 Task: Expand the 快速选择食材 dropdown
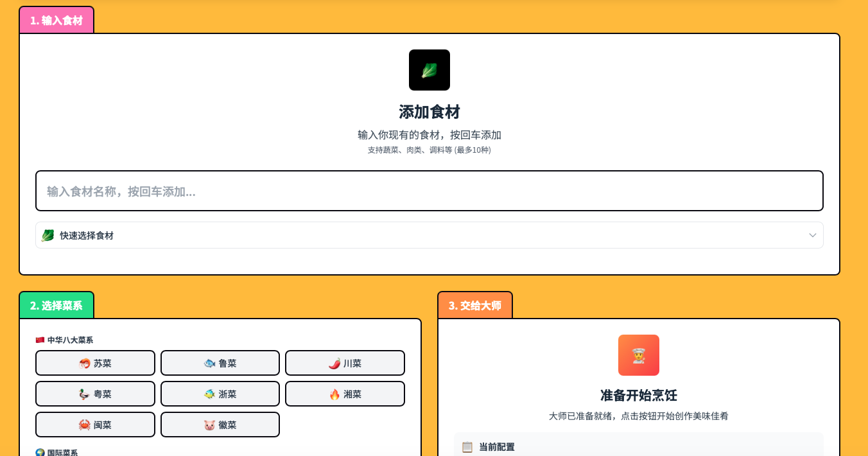click(429, 236)
